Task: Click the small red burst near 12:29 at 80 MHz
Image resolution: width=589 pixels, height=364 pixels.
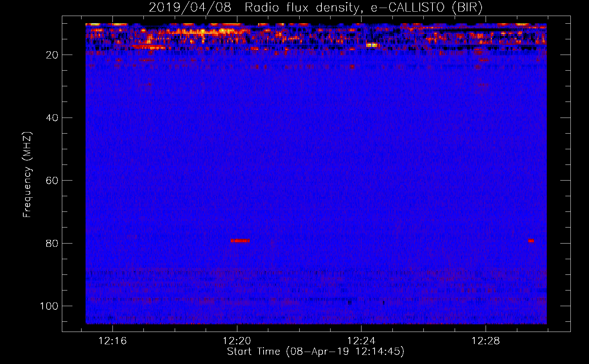Action: point(531,241)
